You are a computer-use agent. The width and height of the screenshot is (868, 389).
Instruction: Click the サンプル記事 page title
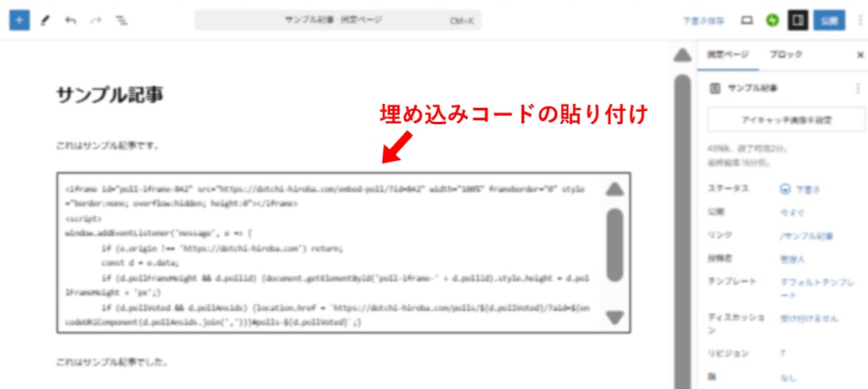pos(109,95)
